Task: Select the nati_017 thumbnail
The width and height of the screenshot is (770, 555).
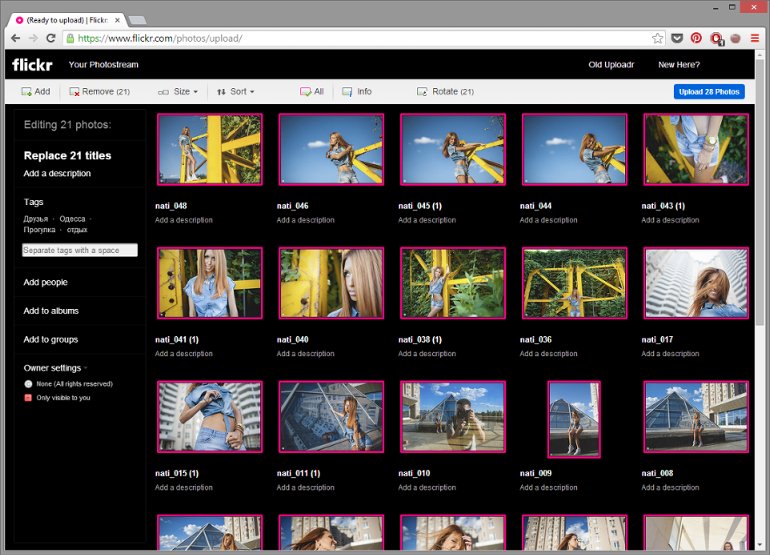Action: (x=696, y=283)
